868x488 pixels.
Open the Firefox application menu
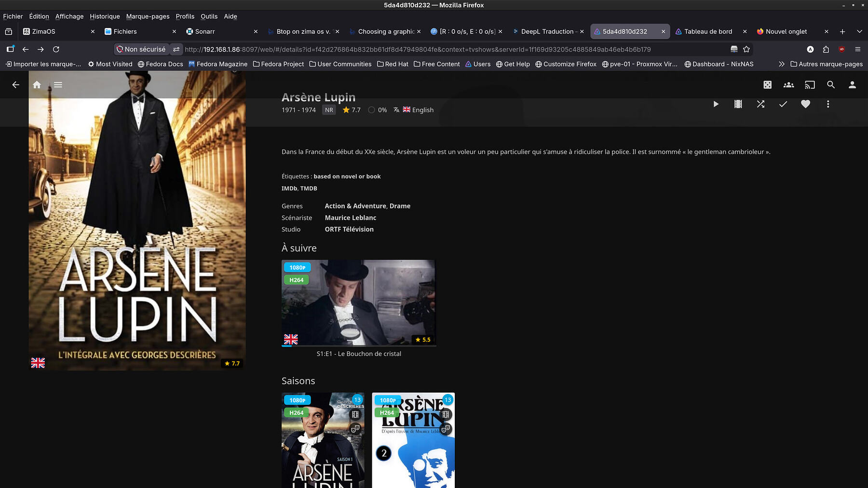coord(857,49)
